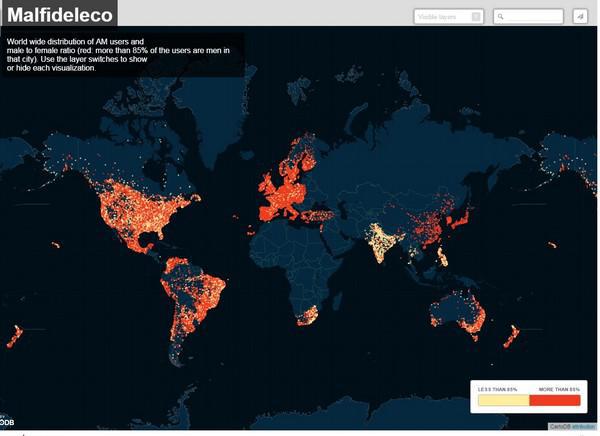Click the red More Than 85% swatch
The image size is (600, 436).
point(554,400)
